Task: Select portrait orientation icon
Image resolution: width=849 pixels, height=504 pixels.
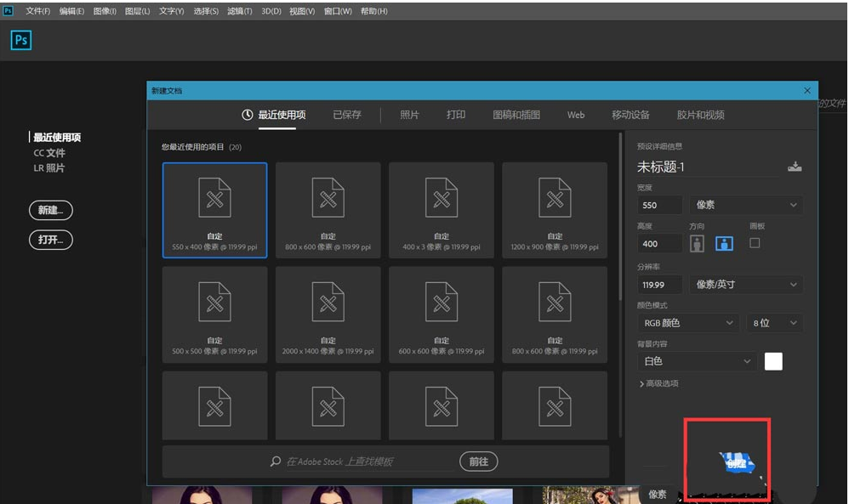Action: (698, 244)
